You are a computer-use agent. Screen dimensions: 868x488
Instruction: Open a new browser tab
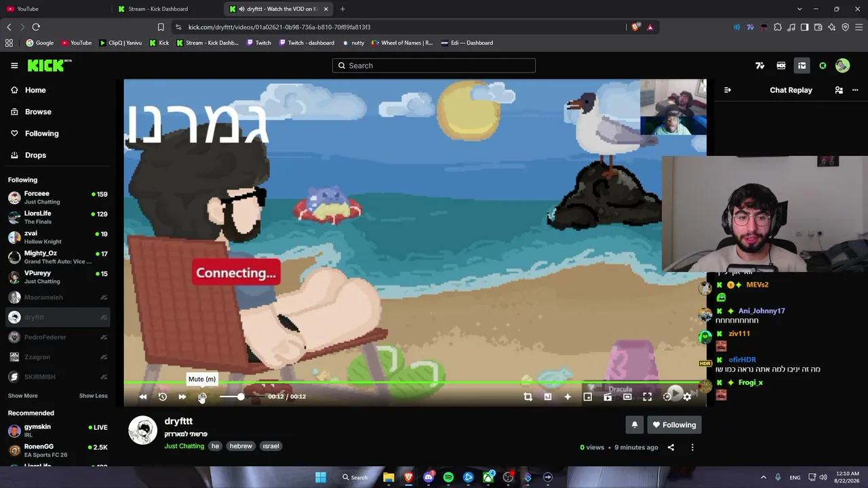[342, 9]
